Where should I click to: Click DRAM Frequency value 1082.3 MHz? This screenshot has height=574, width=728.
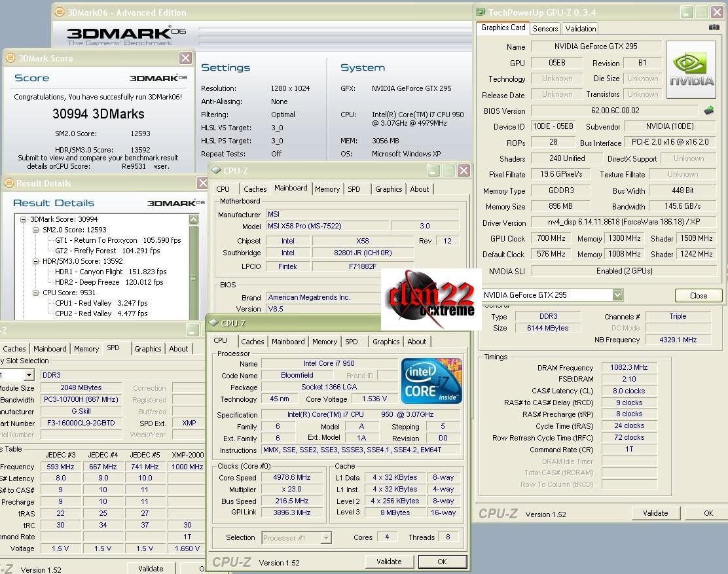coord(628,367)
